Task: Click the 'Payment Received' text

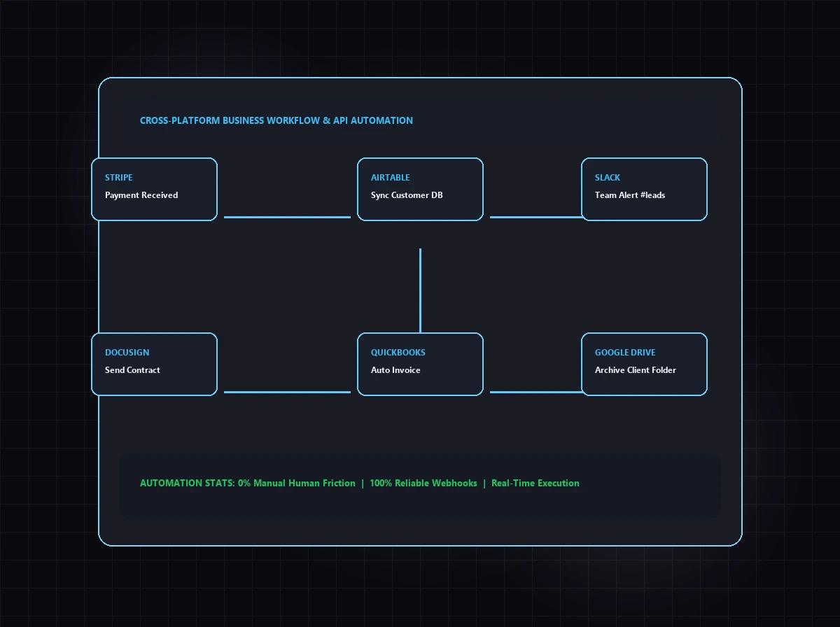Action: coord(141,195)
